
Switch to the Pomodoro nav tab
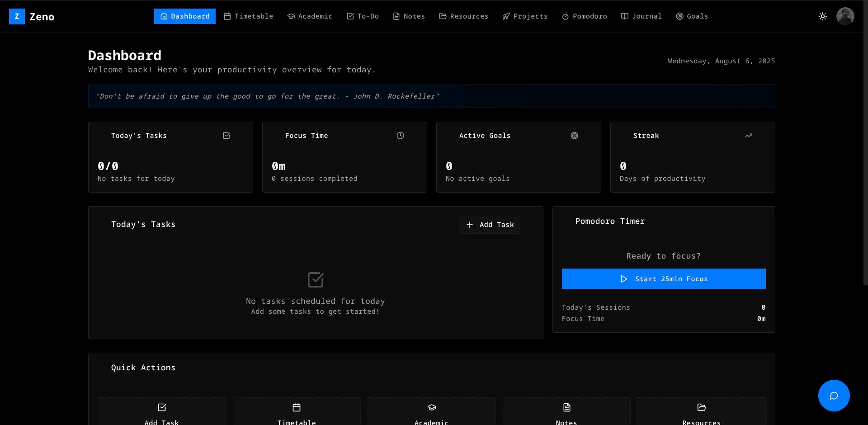[584, 16]
